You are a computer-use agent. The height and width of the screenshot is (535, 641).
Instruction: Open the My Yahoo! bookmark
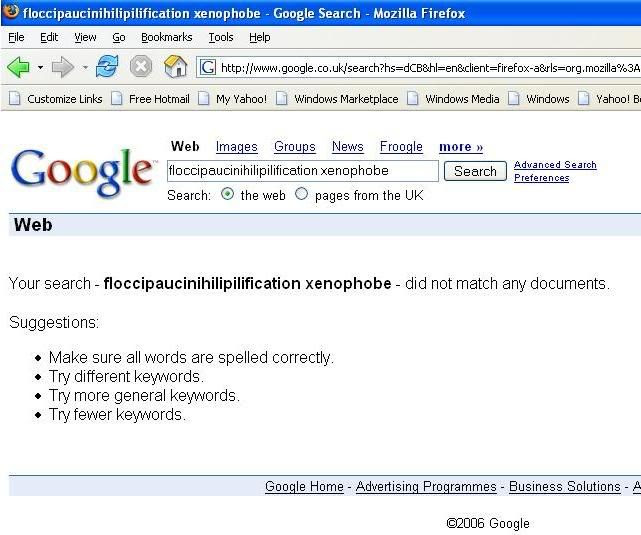(232, 99)
